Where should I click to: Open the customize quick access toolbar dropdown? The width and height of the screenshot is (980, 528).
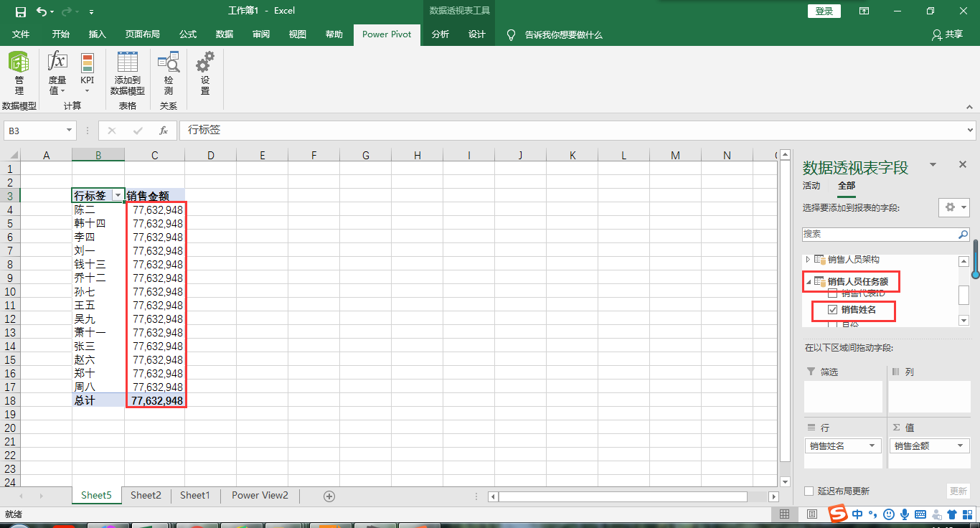(x=91, y=12)
